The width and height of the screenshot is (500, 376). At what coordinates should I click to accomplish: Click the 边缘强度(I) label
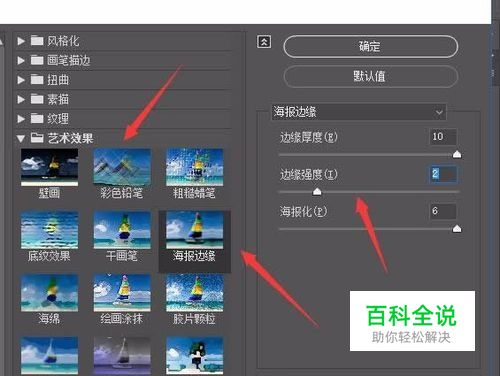pyautogui.click(x=309, y=174)
